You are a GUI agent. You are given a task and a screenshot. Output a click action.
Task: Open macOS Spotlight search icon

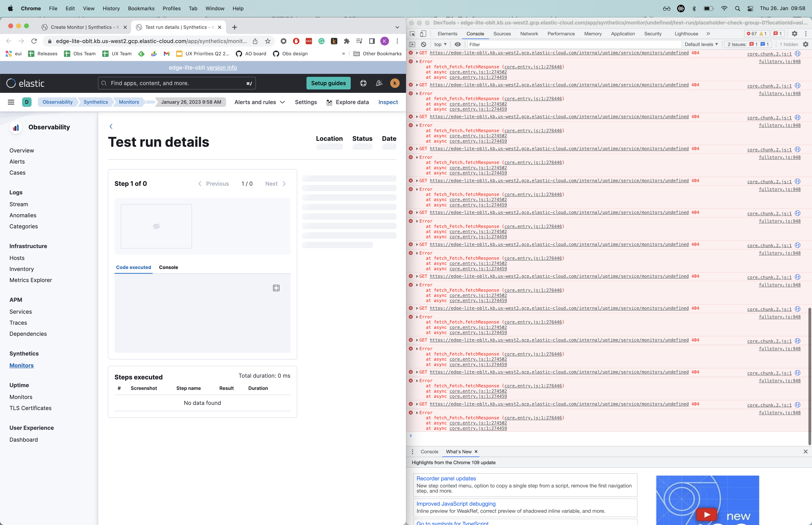click(738, 8)
